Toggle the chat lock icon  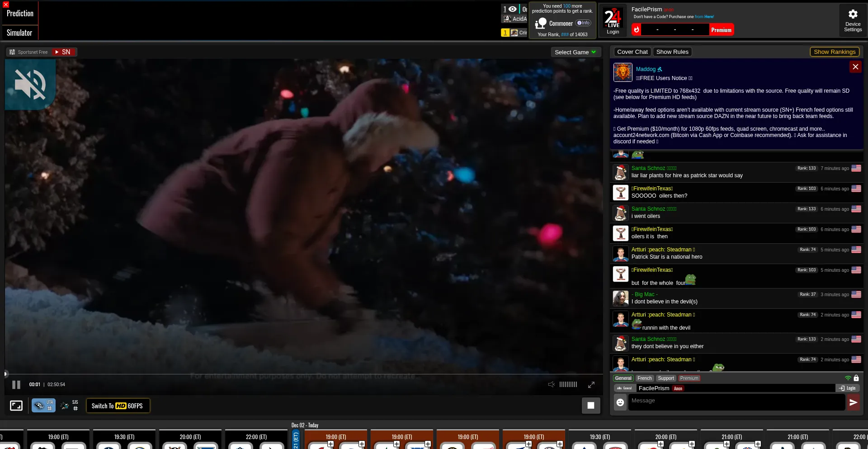856,378
